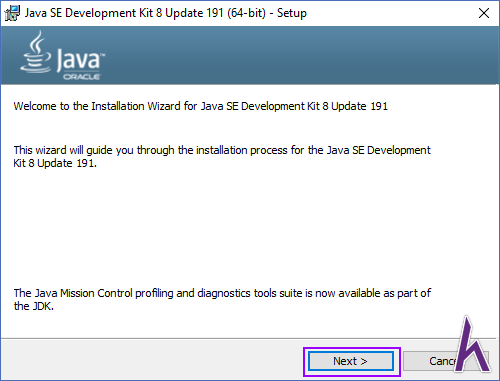Click the purple h watermark logo
This screenshot has width=500, height=381.
pos(471,344)
